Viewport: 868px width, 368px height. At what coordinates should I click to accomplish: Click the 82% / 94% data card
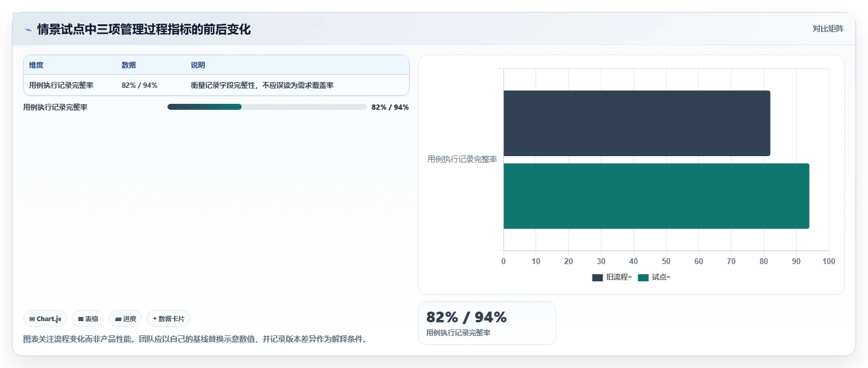[x=487, y=323]
